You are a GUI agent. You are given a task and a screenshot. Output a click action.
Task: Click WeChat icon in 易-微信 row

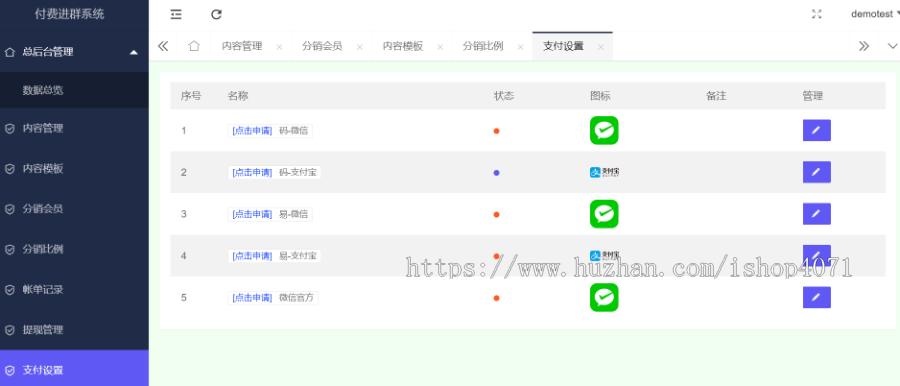604,214
